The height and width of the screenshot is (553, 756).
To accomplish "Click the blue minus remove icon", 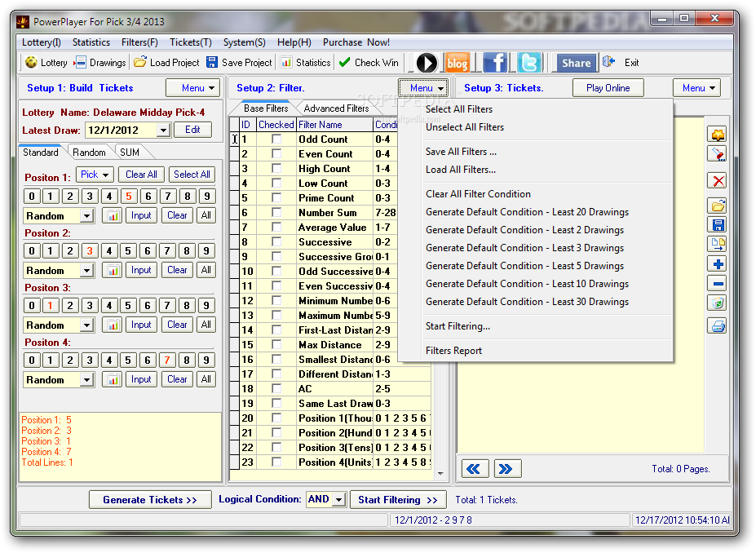I will [718, 284].
